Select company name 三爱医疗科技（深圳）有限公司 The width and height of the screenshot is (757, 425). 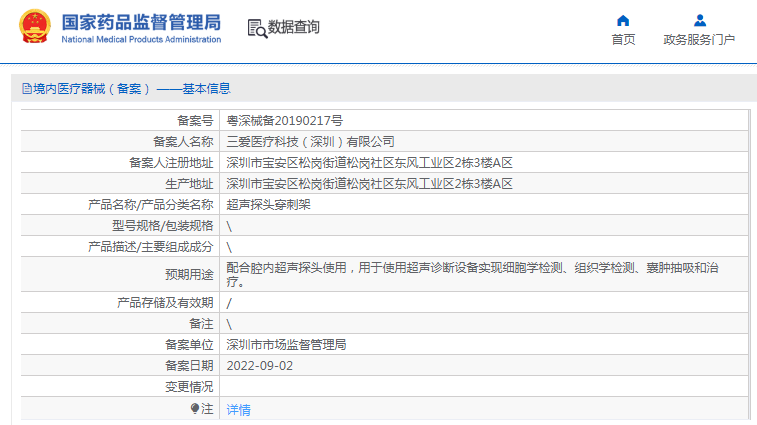coord(310,142)
